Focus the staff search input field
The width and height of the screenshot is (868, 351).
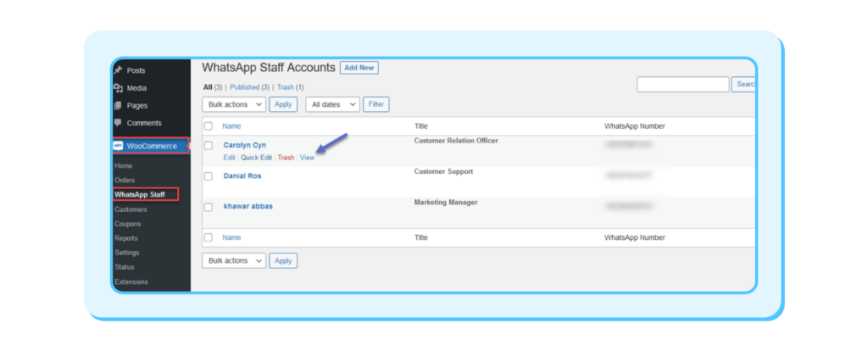[x=682, y=84]
